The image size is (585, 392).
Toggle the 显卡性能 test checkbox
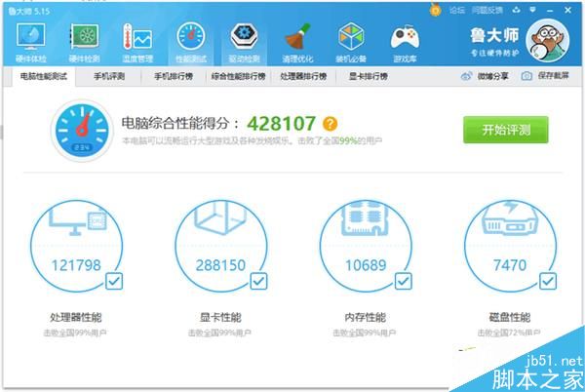(x=258, y=281)
